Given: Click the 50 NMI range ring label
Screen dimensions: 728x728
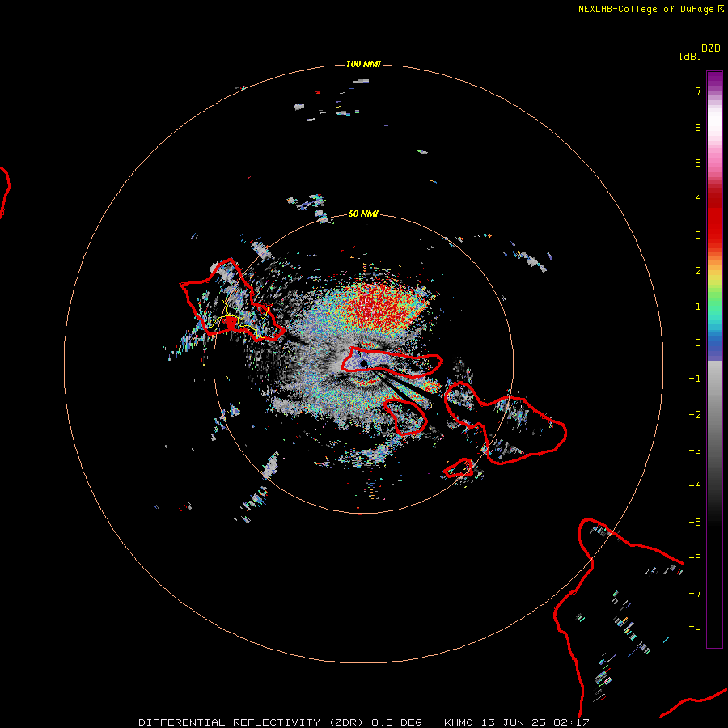Looking at the screenshot, I should click(x=363, y=214).
